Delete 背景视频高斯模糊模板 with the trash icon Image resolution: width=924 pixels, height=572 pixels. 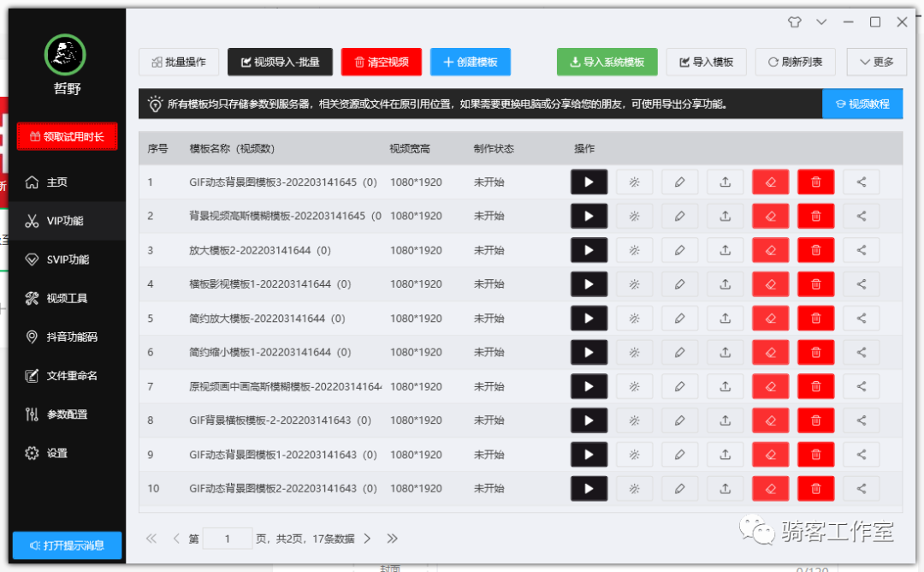pos(815,216)
